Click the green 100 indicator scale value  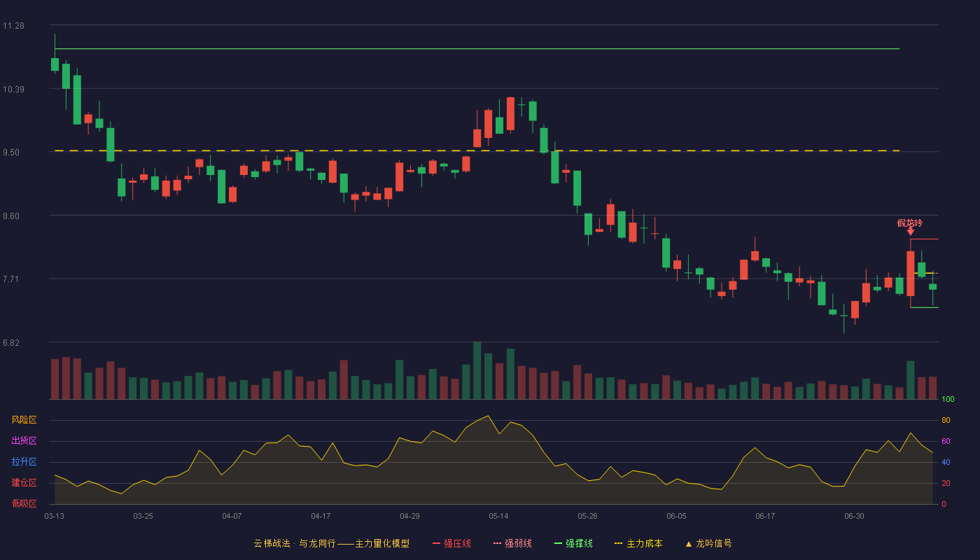coord(948,400)
